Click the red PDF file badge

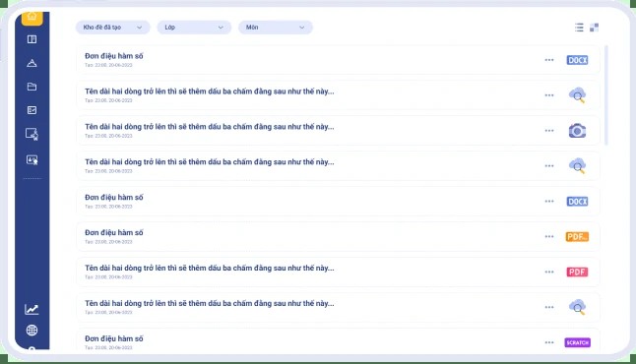[x=577, y=272]
